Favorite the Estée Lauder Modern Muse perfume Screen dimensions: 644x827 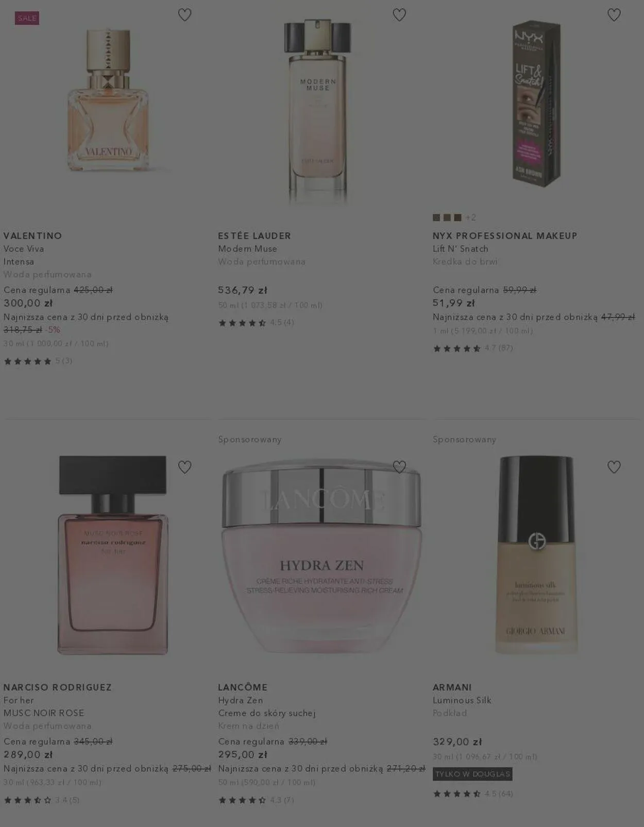(399, 15)
